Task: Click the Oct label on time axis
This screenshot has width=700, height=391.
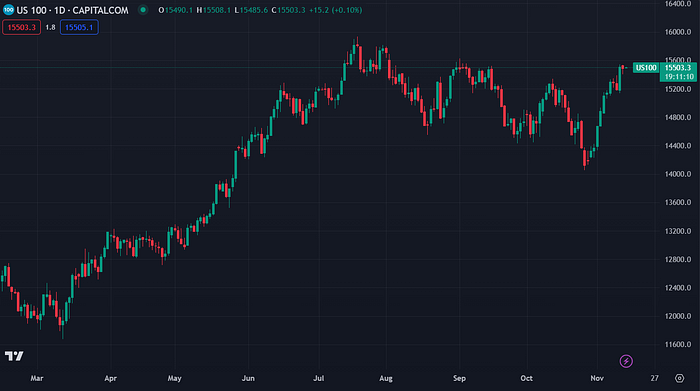Action: [x=526, y=378]
